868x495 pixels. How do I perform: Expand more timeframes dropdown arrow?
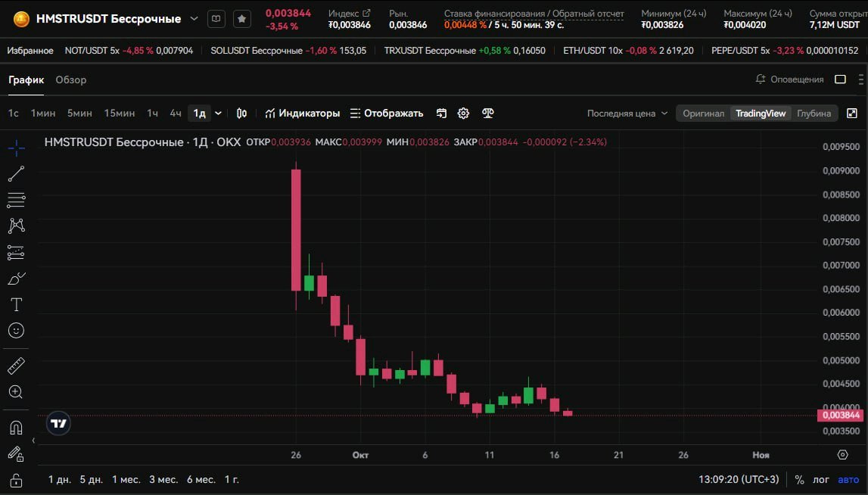pos(218,113)
